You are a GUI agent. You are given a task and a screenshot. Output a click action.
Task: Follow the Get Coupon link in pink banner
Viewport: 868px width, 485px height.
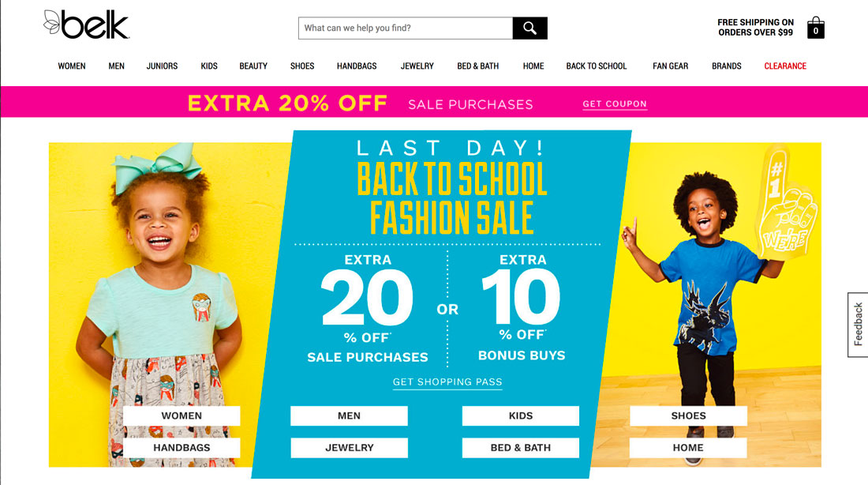coord(615,104)
